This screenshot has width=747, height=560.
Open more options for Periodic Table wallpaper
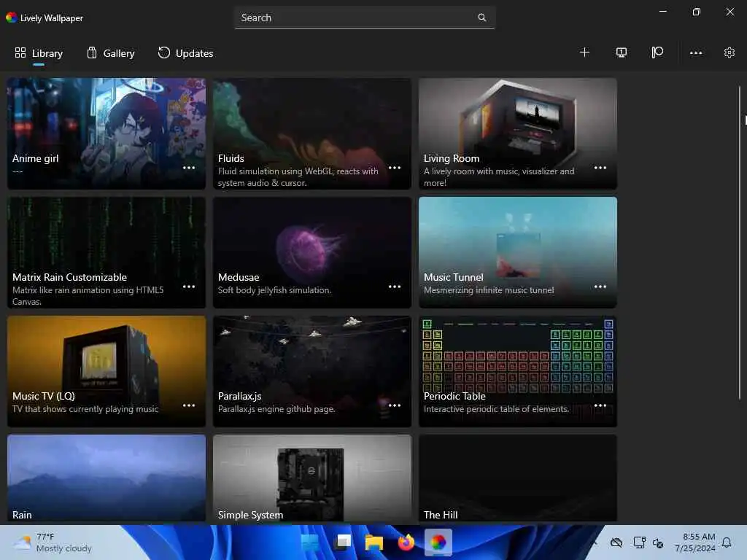[x=600, y=405]
